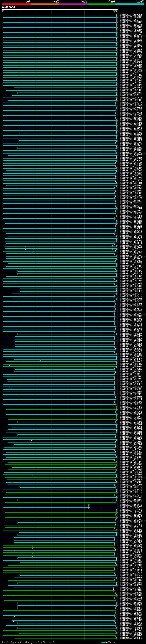
Task: Select hit label UniRef100_Q94KF7
Action: 131,359
